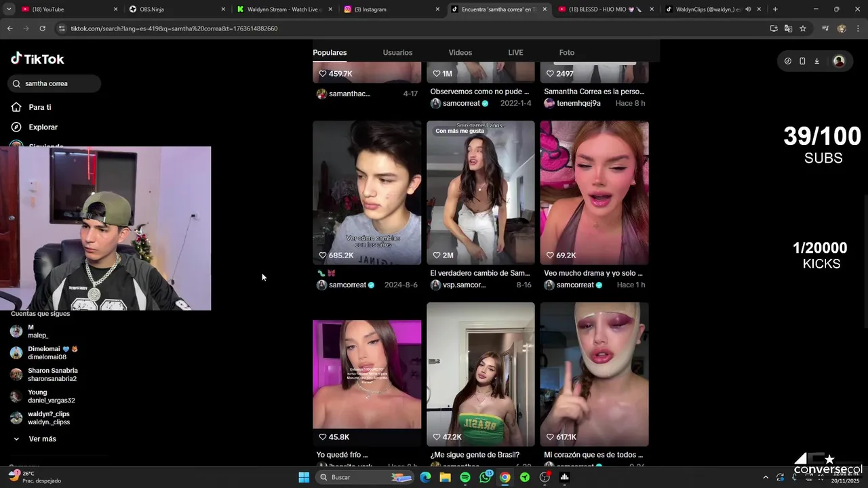Viewport: 868px width, 488px height.
Task: Click the heart icon showing 2M likes
Action: pyautogui.click(x=437, y=256)
